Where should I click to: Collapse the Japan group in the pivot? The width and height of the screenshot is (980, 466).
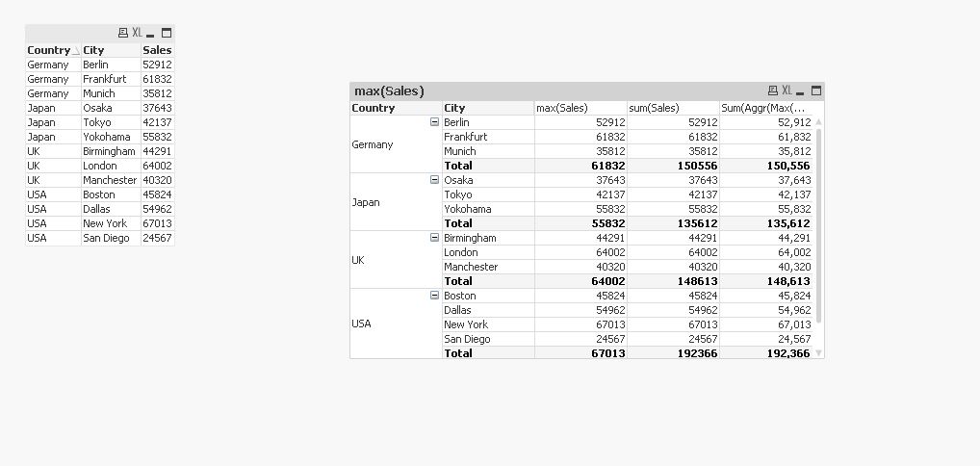(434, 180)
